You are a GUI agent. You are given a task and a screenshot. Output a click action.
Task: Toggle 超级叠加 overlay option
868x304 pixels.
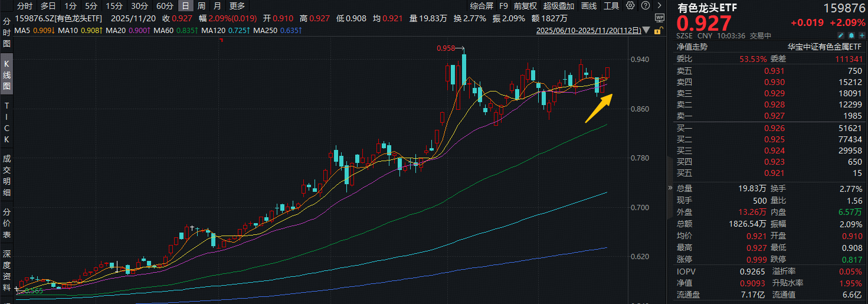click(x=558, y=6)
